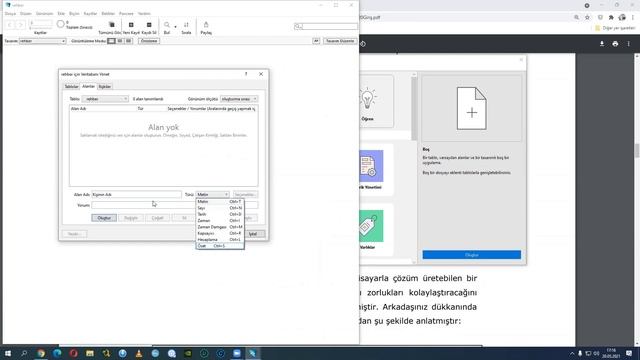The image size is (640, 360).
Task: Click the İptal button in dialog
Action: click(x=253, y=234)
